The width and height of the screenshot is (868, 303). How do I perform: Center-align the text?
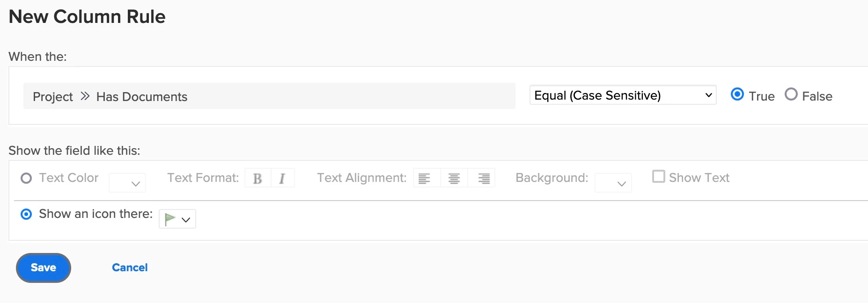[x=454, y=179]
